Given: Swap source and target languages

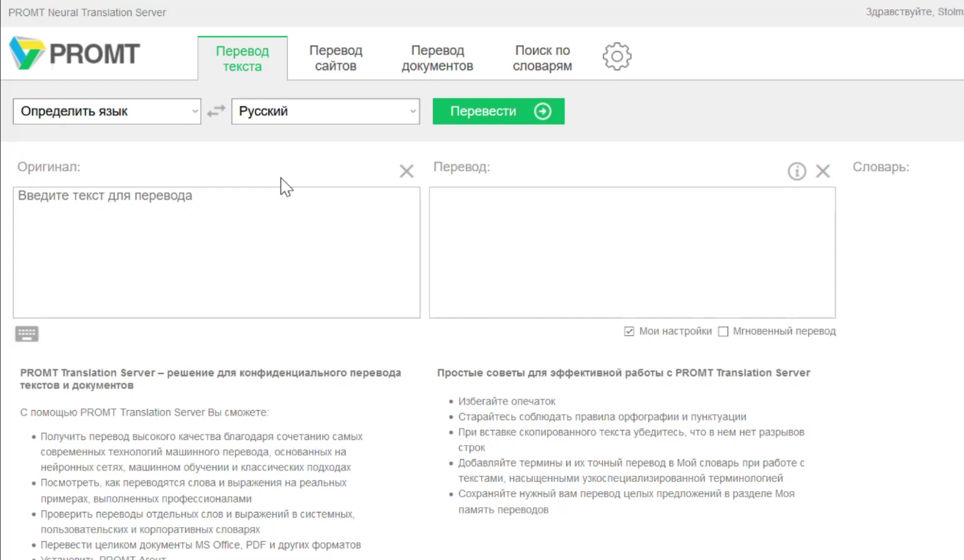Looking at the screenshot, I should coord(216,111).
